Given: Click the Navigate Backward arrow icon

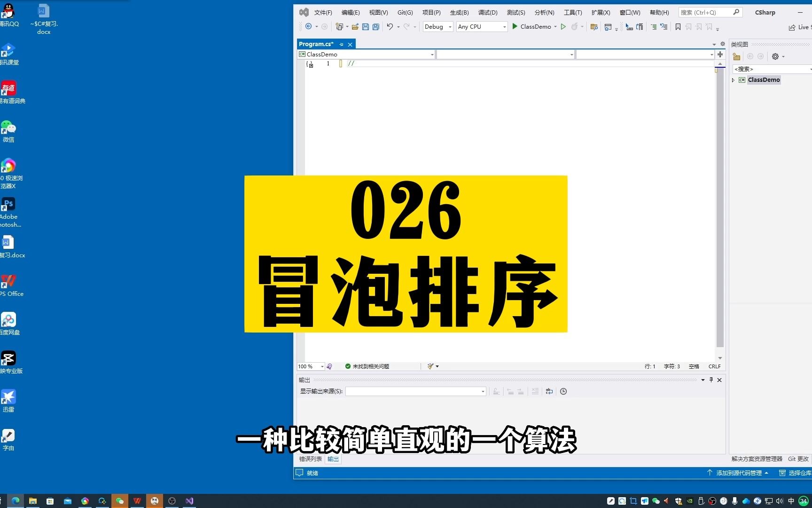Looking at the screenshot, I should (308, 27).
